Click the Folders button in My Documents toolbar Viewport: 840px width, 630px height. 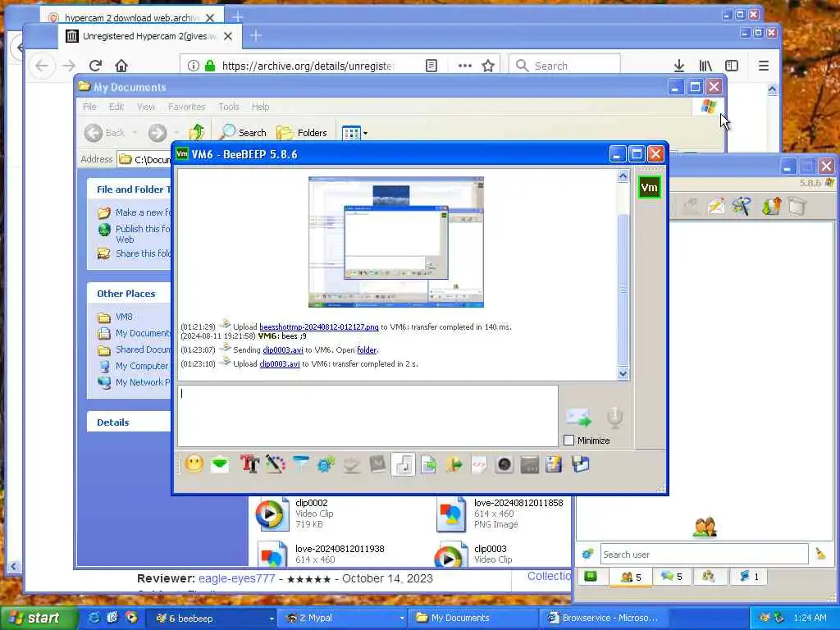pyautogui.click(x=302, y=133)
